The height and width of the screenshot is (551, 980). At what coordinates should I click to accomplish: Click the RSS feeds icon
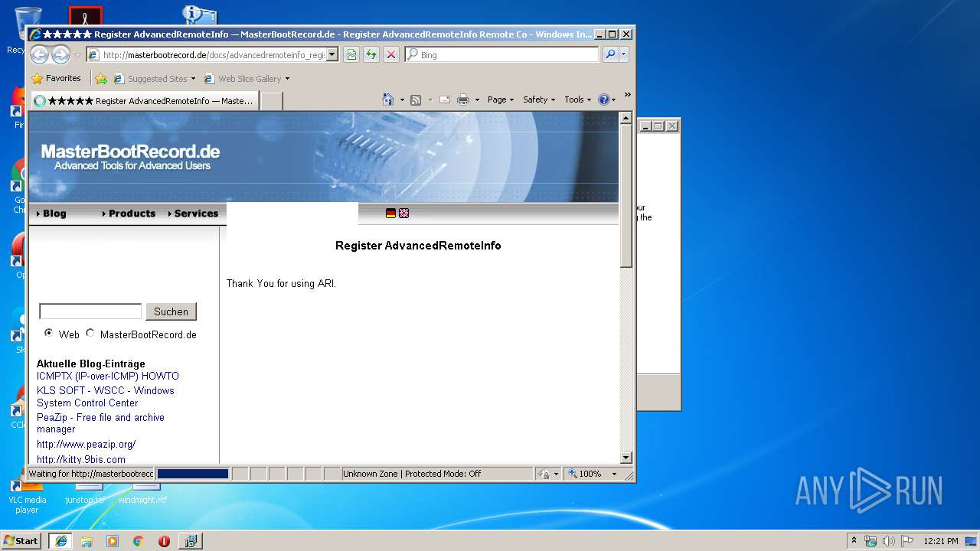click(x=416, y=99)
